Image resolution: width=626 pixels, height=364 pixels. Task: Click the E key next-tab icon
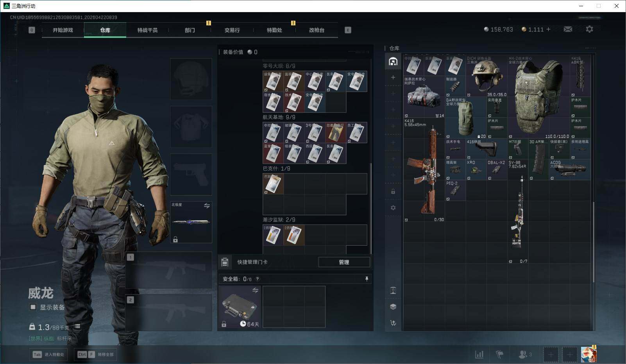point(348,30)
